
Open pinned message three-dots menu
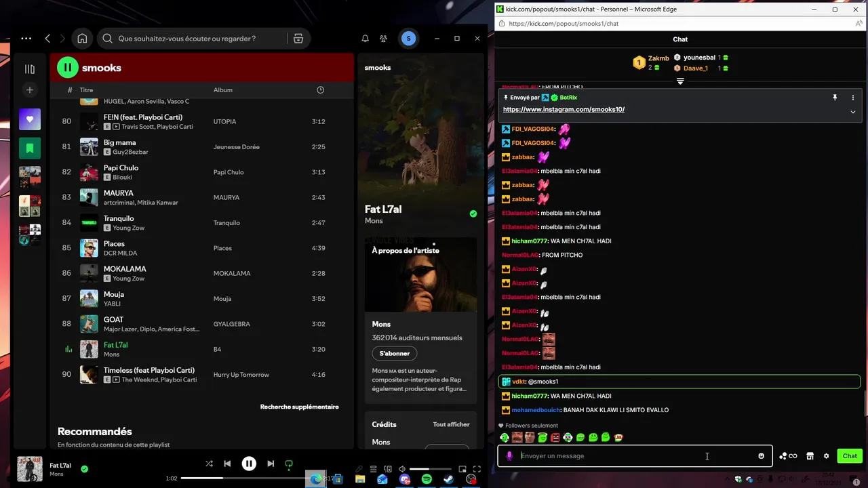click(x=852, y=98)
